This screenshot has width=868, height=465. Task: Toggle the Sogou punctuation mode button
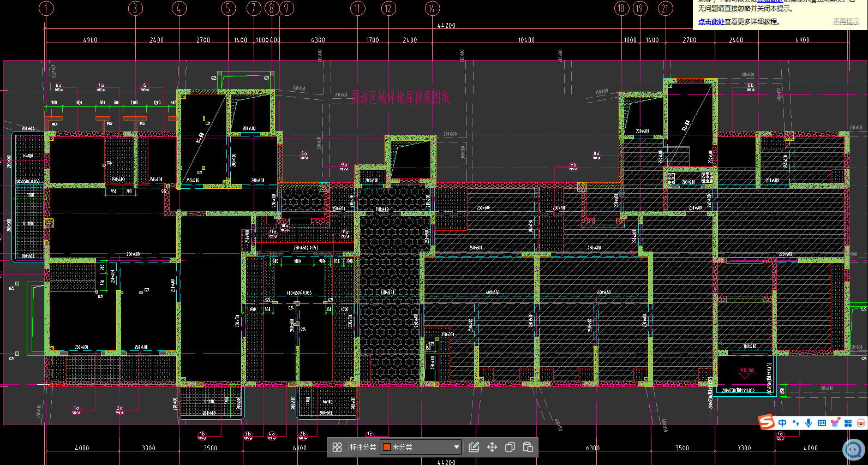795,423
